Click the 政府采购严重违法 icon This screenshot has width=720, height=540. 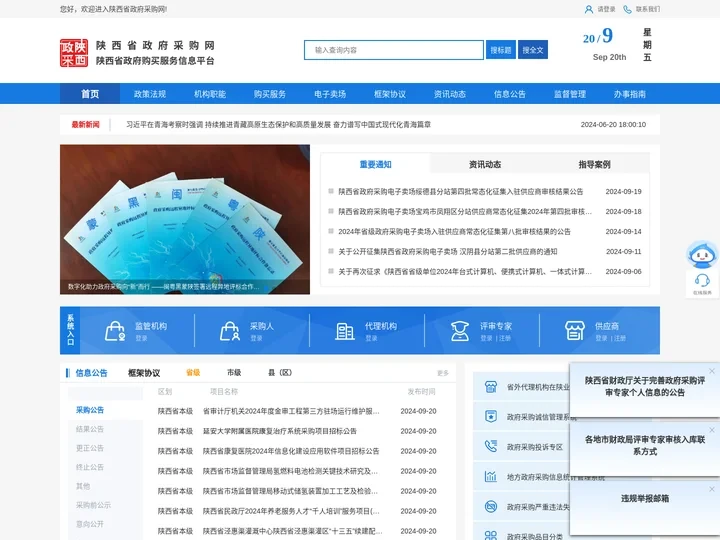(491, 506)
